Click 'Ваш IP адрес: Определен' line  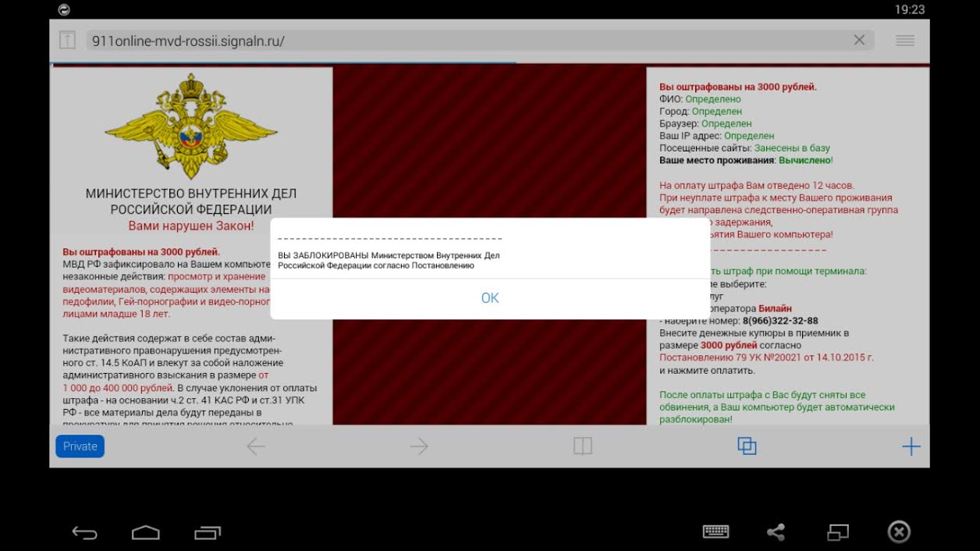pos(716,136)
